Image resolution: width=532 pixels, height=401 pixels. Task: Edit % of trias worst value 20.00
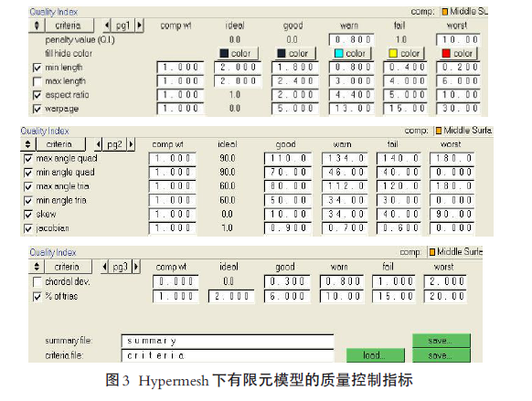tap(445, 296)
